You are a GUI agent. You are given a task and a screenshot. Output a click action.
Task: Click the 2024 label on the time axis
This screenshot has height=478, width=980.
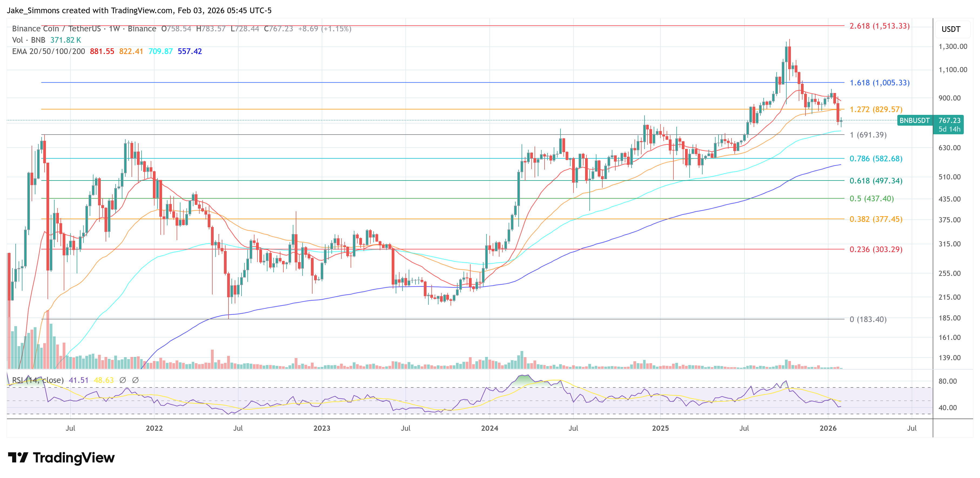point(490,428)
